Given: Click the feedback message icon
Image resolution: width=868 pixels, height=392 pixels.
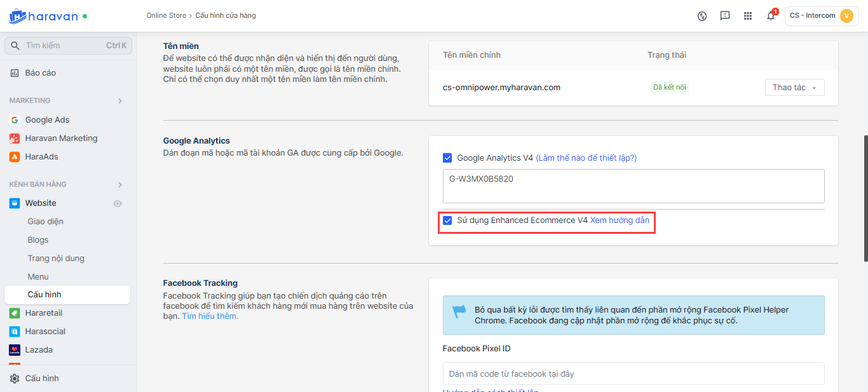Looking at the screenshot, I should point(725,16).
